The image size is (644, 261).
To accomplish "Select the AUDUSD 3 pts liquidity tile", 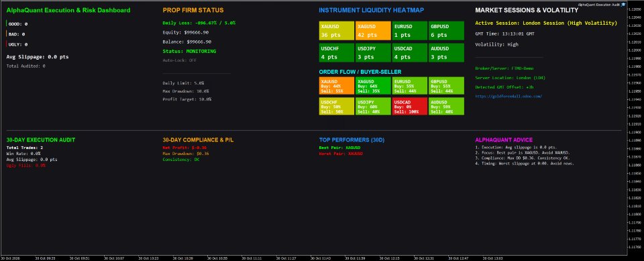I will [x=446, y=52].
